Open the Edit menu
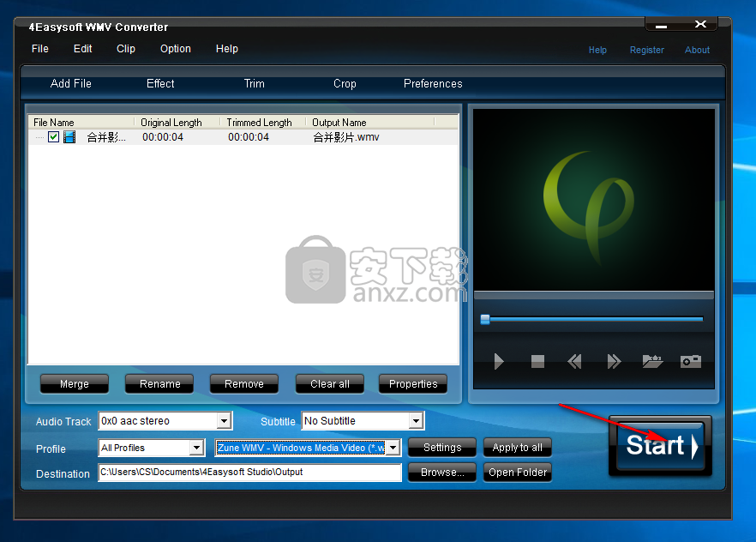 click(x=82, y=49)
